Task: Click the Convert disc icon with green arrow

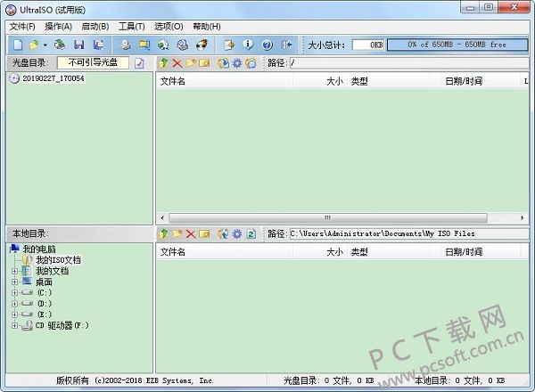Action: click(x=163, y=45)
